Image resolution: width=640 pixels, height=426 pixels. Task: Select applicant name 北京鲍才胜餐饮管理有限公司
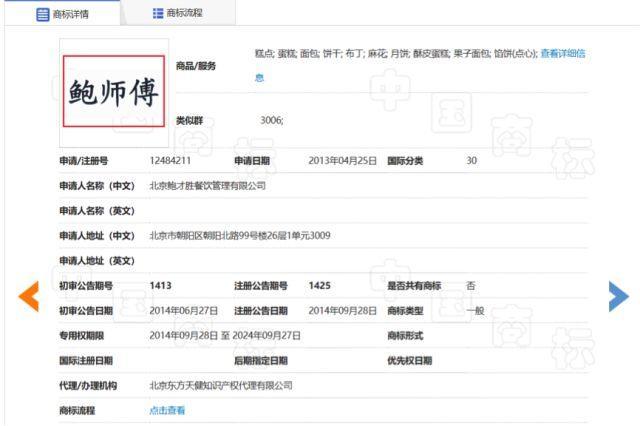coord(208,186)
